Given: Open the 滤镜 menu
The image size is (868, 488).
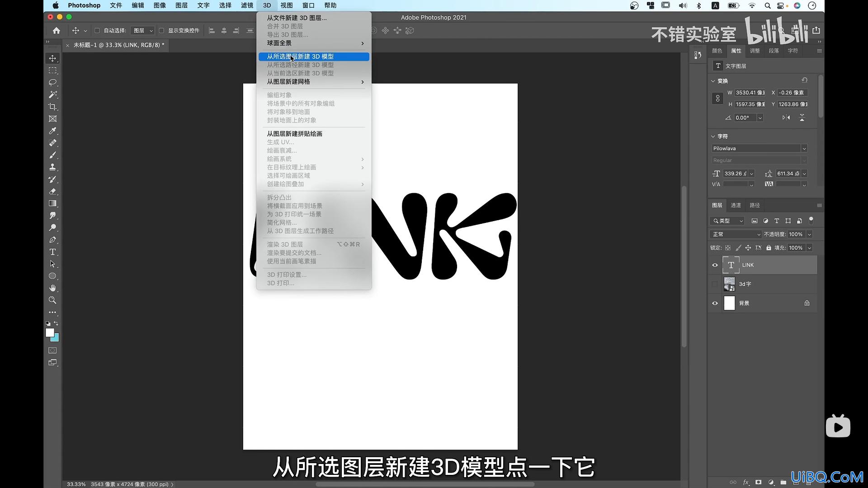Looking at the screenshot, I should point(247,5).
